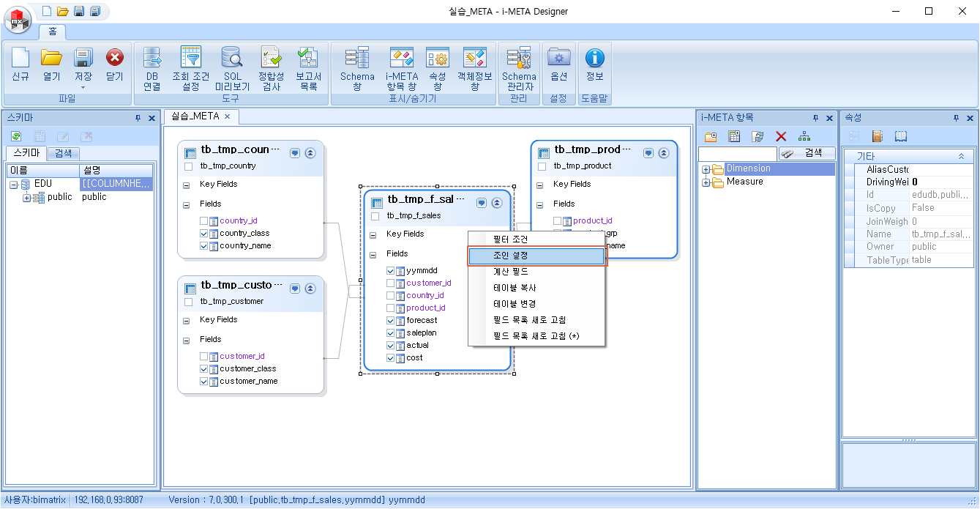Toggle the Schema 창 ribbon button
The width and height of the screenshot is (980, 509).
point(357,69)
